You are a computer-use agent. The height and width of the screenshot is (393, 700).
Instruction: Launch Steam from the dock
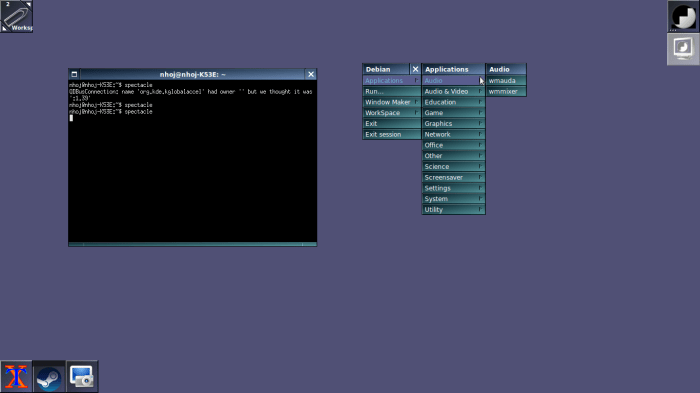coord(49,376)
